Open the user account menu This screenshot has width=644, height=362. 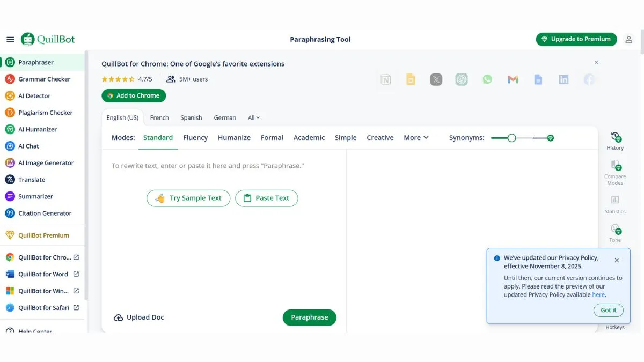point(628,39)
